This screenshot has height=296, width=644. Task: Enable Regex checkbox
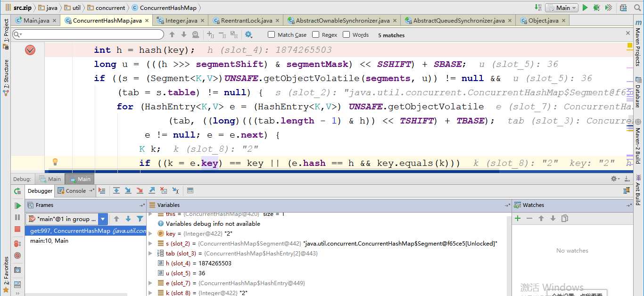point(316,34)
